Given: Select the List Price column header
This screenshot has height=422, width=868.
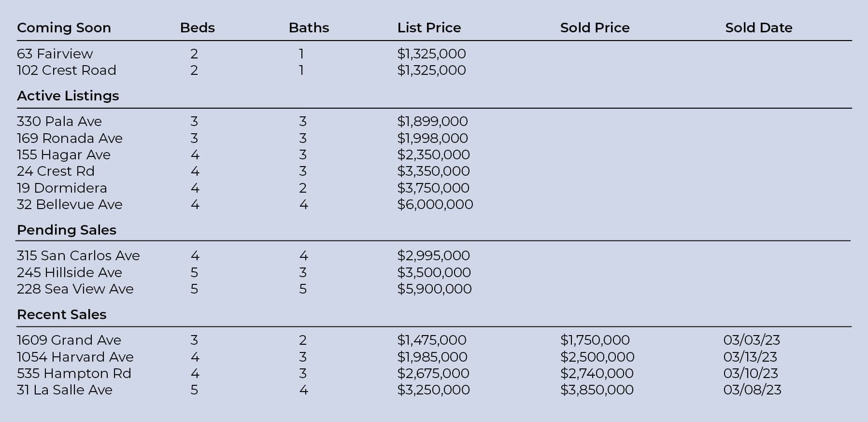Looking at the screenshot, I should point(429,28).
